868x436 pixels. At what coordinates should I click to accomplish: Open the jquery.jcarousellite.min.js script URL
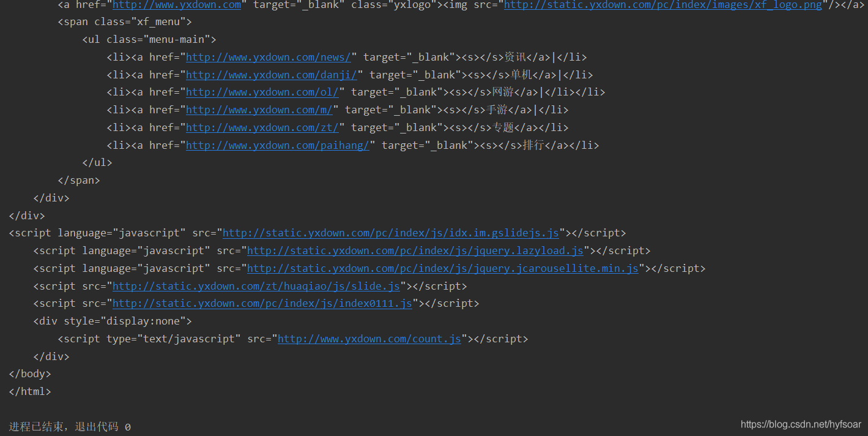(x=443, y=268)
